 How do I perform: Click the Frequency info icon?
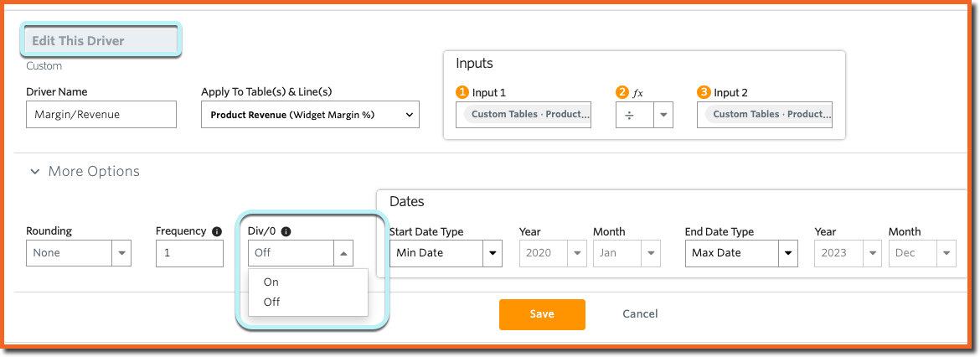[217, 231]
